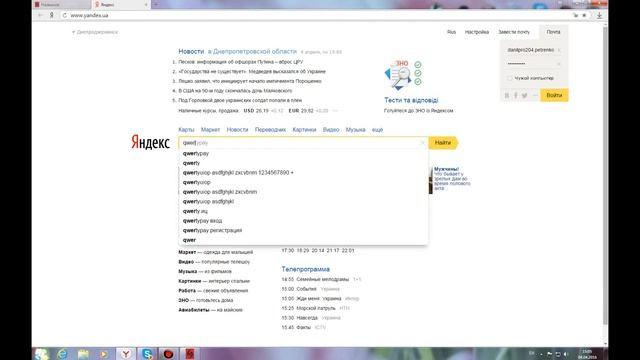Click the Войти login button

coord(554,95)
